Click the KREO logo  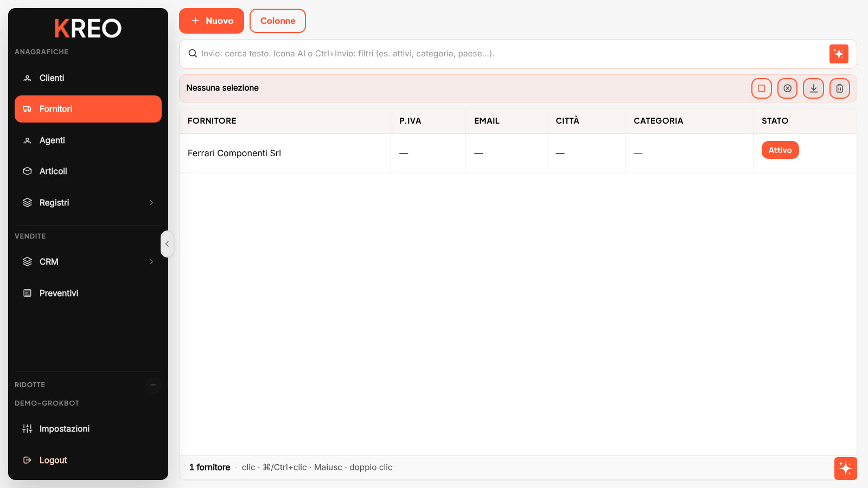(x=88, y=28)
